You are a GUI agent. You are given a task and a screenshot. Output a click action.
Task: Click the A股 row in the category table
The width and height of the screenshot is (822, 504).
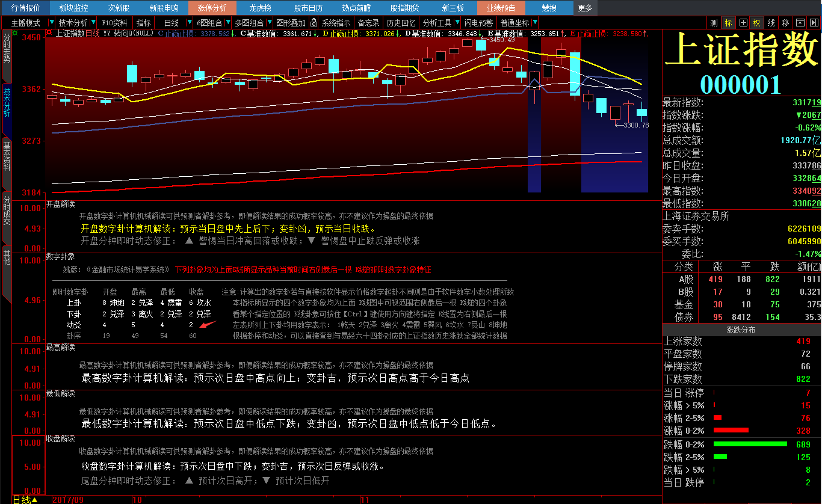(742, 279)
